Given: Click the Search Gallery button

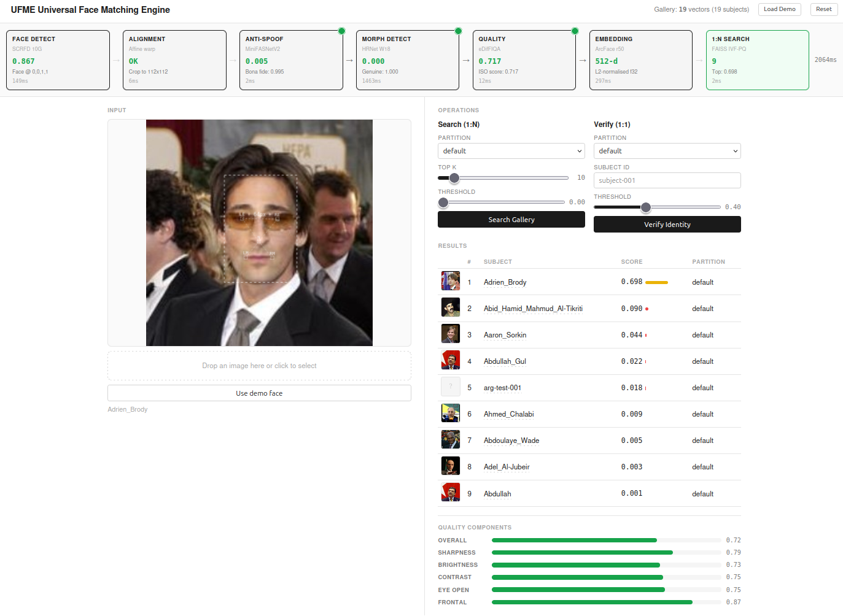Looking at the screenshot, I should click(511, 220).
